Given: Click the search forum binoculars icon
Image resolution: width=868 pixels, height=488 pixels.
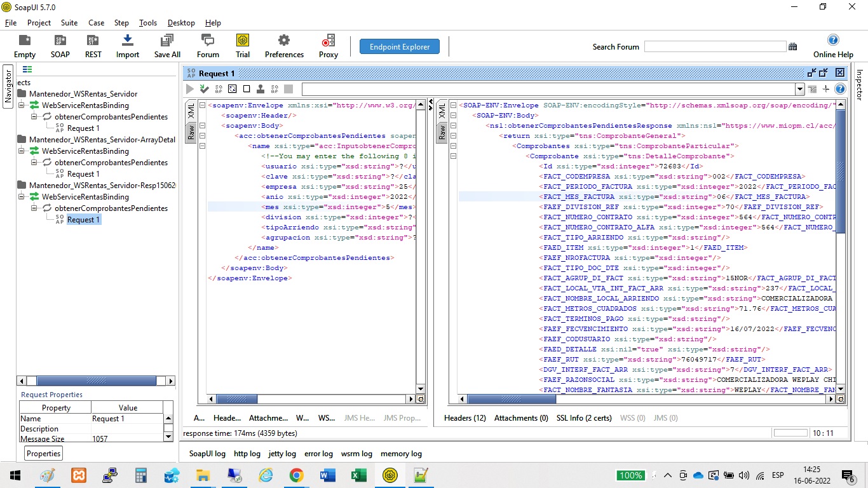Looking at the screenshot, I should coord(792,46).
